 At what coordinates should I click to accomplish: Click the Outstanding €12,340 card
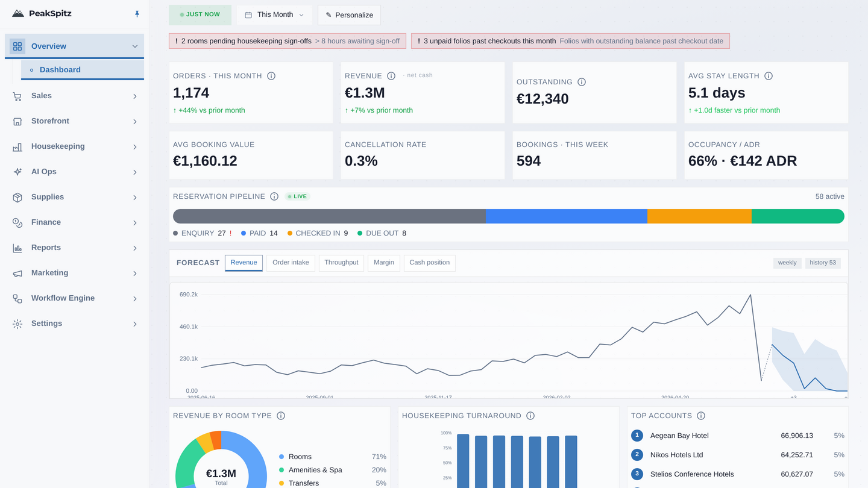pyautogui.click(x=594, y=93)
